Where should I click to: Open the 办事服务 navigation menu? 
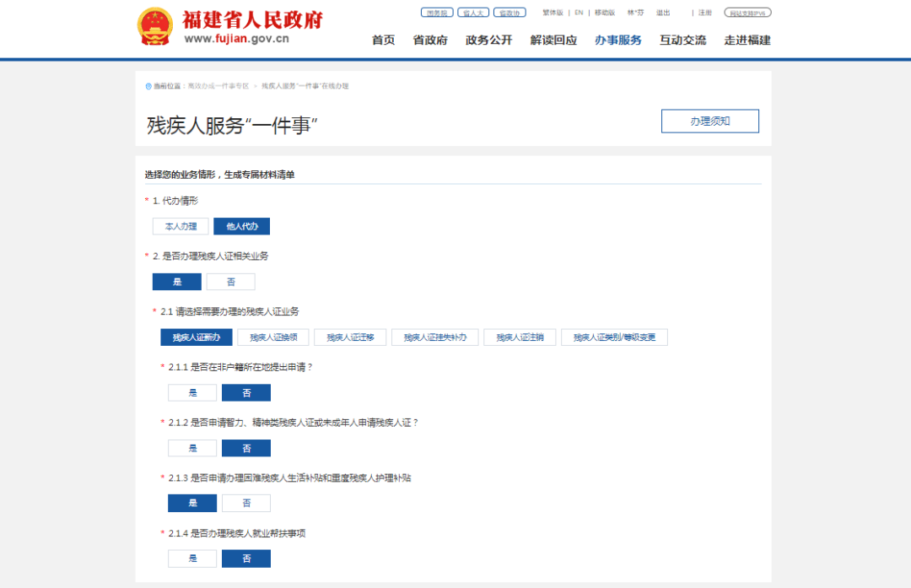[617, 40]
